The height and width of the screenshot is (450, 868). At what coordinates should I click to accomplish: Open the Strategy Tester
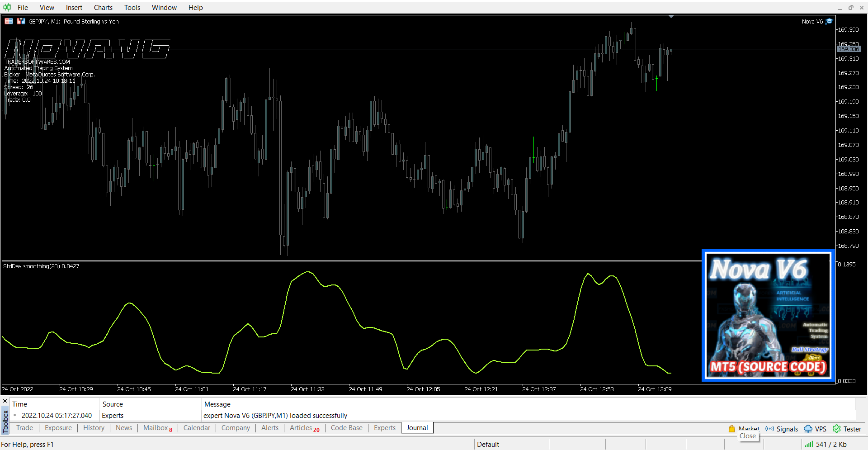click(x=847, y=429)
